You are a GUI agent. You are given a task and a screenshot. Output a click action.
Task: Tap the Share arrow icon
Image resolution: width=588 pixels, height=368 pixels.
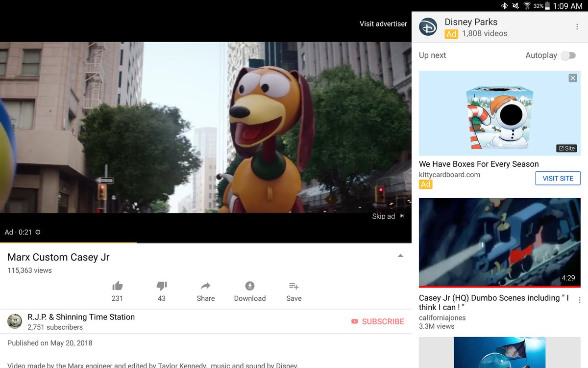[x=206, y=286]
